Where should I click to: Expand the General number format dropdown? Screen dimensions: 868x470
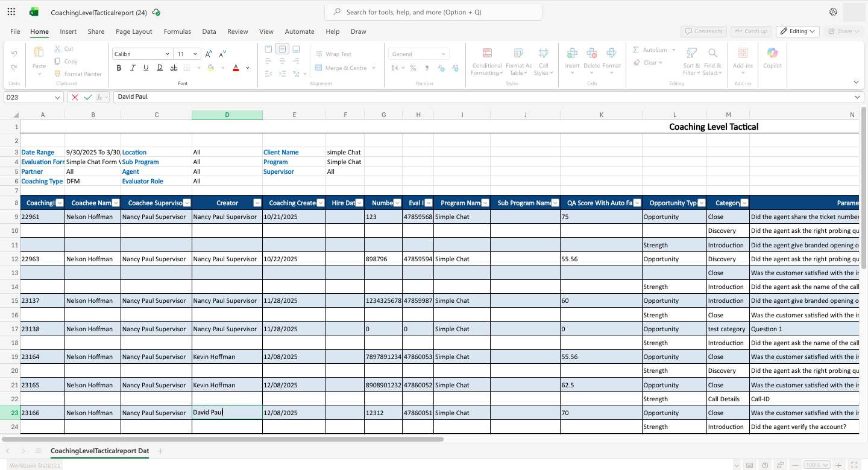[x=444, y=54]
